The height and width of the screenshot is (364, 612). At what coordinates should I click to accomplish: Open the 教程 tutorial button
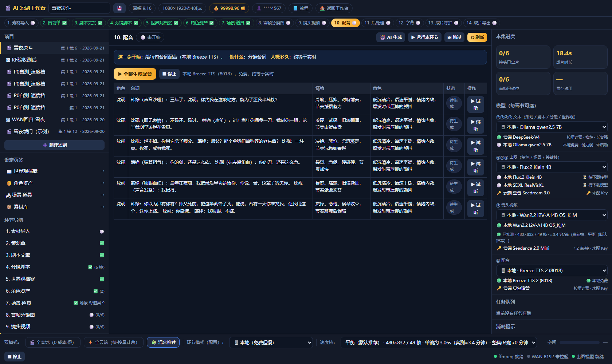pos(300,8)
